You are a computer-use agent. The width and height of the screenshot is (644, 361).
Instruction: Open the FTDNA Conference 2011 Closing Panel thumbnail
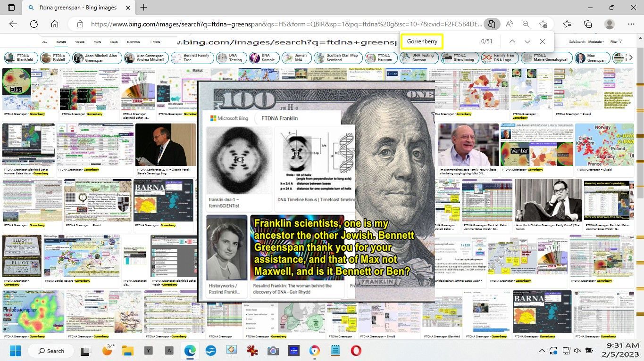[165, 144]
